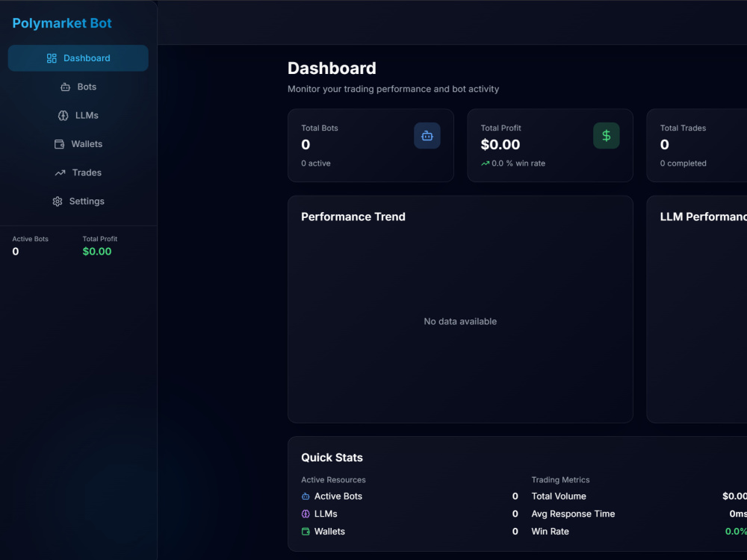Screen dimensions: 747x560
Task: Click the Active Bots robot icon in Quick Stats
Action: pos(306,497)
